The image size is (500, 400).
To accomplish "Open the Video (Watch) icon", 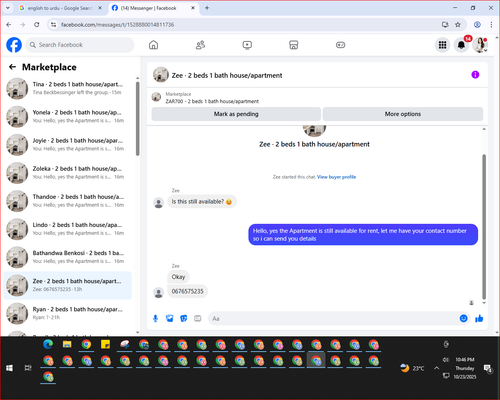I will (x=247, y=45).
